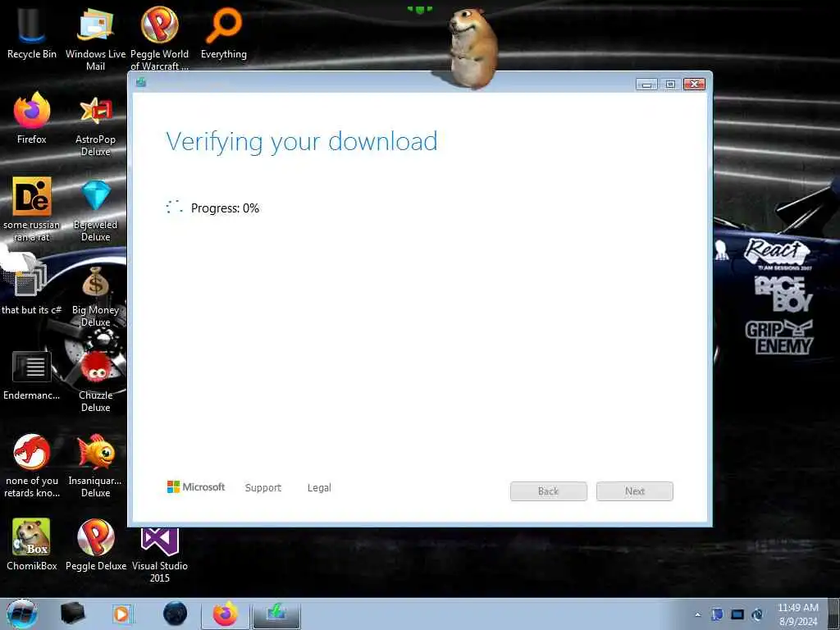This screenshot has height=630, width=840.
Task: Open the Legal link
Action: tap(319, 487)
